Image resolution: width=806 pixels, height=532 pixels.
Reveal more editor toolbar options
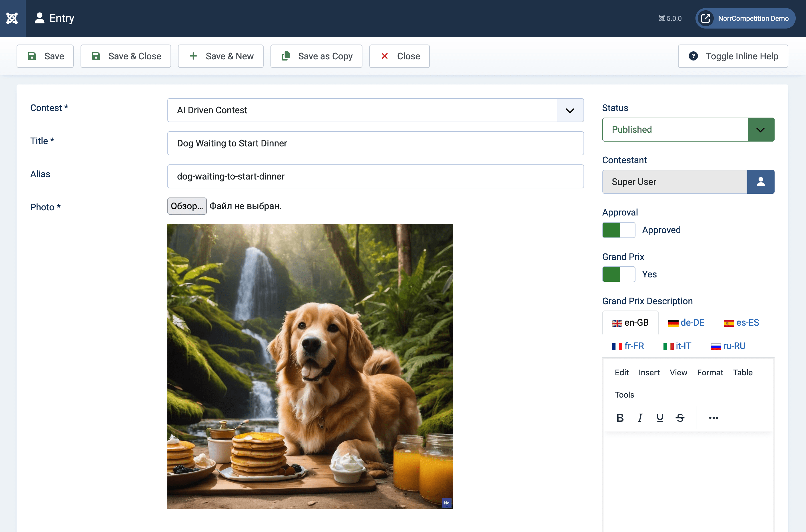[x=713, y=418]
